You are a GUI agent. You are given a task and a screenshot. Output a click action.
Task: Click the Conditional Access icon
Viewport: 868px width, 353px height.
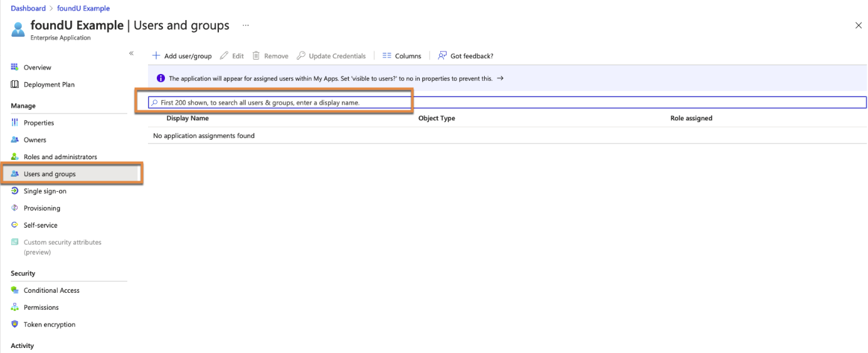pos(14,290)
